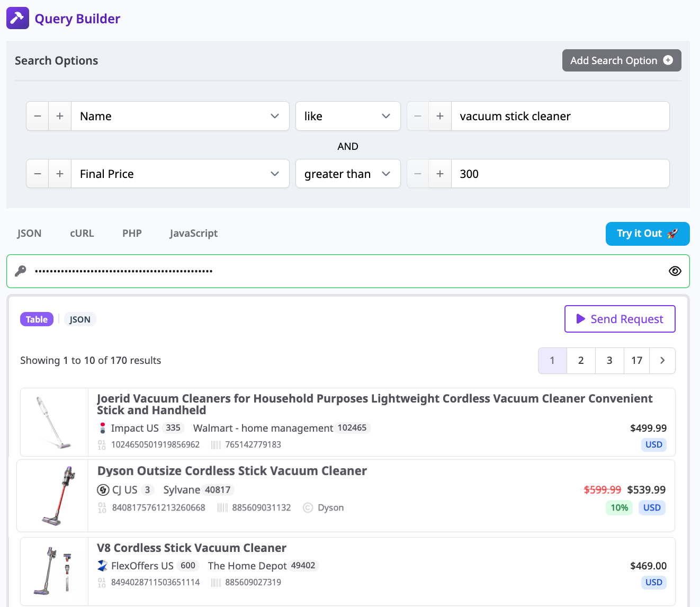Click merchant ID badge 40817
Image resolution: width=700 pixels, height=607 pixels.
[x=218, y=490]
